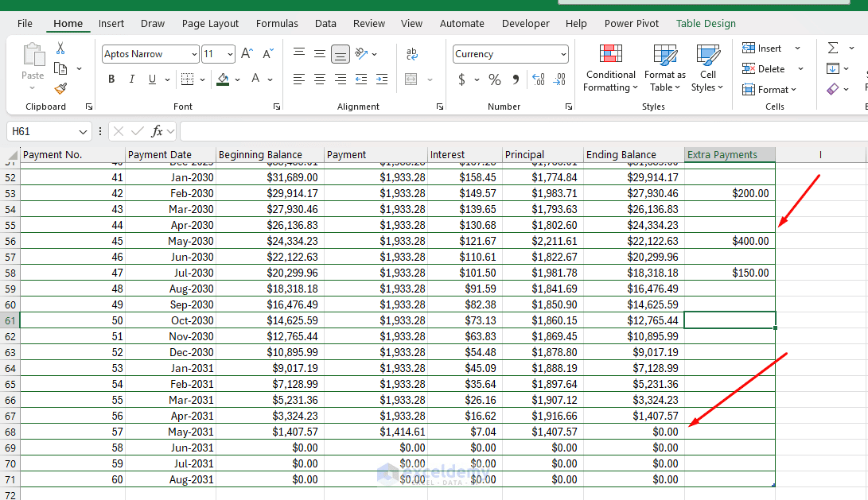This screenshot has width=868, height=500.
Task: Toggle Middle Align vertical alignment
Action: tap(319, 53)
